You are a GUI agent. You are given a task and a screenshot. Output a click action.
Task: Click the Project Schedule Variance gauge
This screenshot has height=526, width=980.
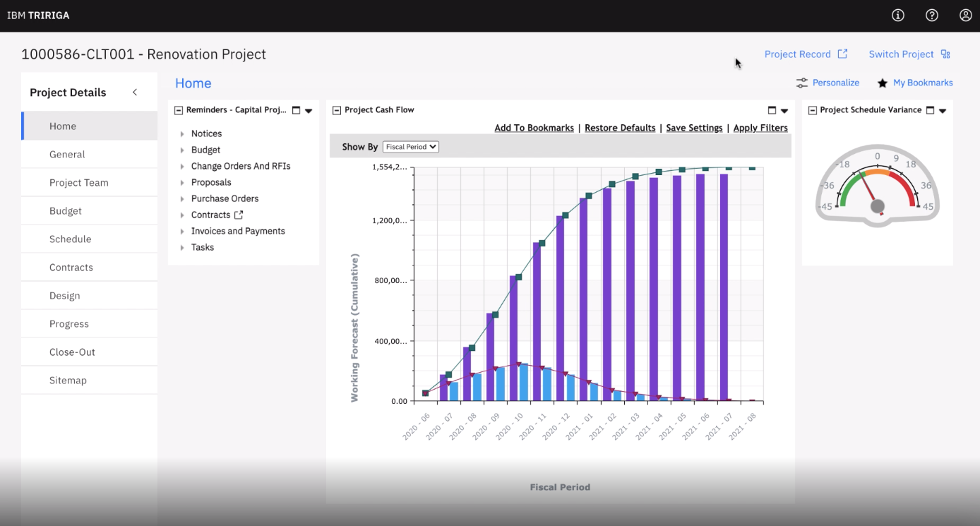tap(877, 186)
